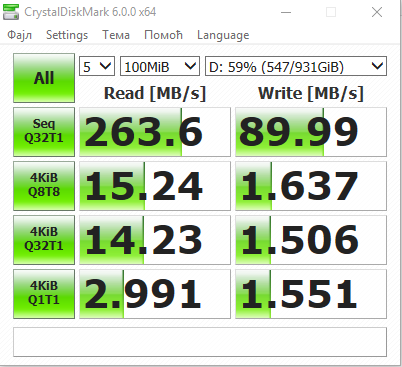Start the 4KiB Q32T1 test
The width and height of the screenshot is (402, 367).
(x=44, y=240)
